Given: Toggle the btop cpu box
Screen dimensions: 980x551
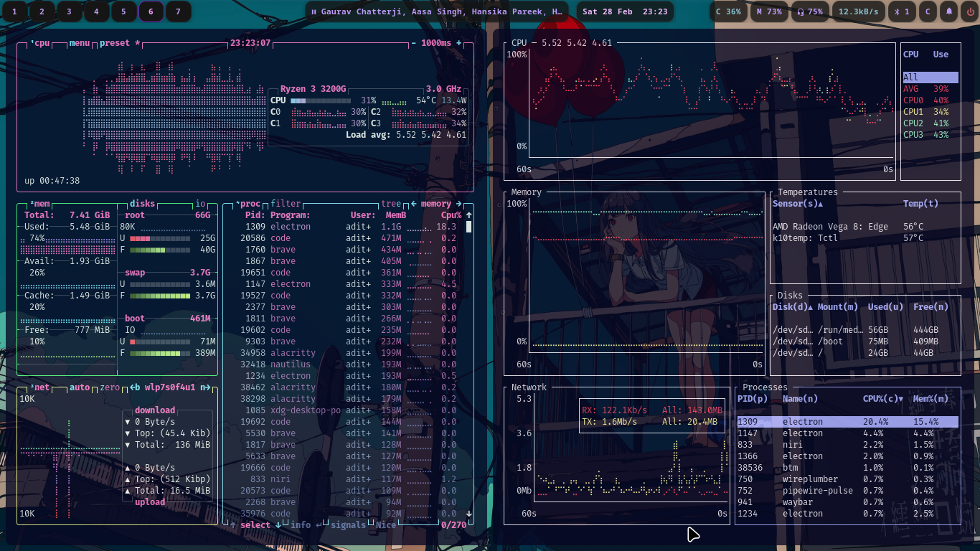Looking at the screenshot, I should [41, 43].
